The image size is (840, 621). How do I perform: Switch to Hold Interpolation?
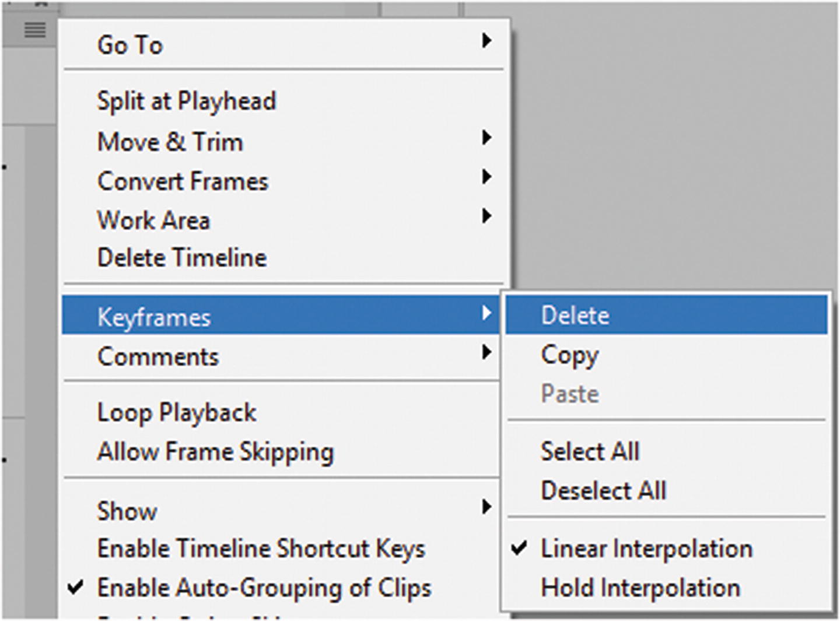640,588
